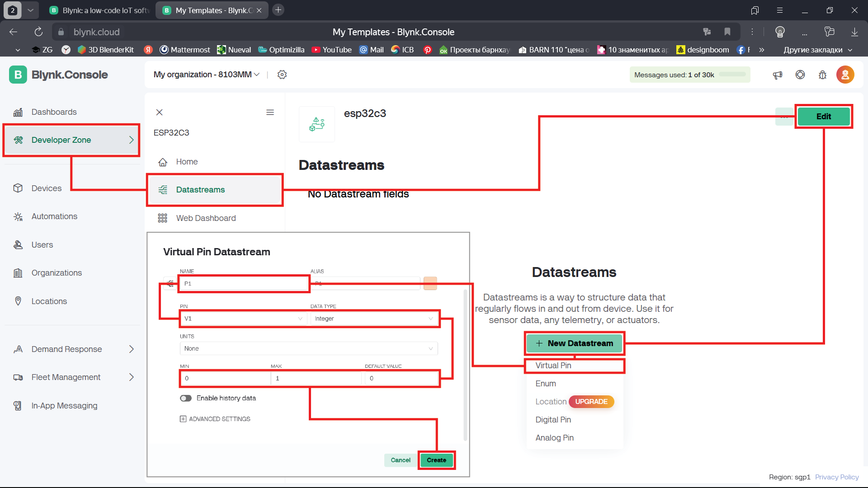The image size is (868, 488).
Task: Click Create in datastream dialog
Action: [x=436, y=460]
